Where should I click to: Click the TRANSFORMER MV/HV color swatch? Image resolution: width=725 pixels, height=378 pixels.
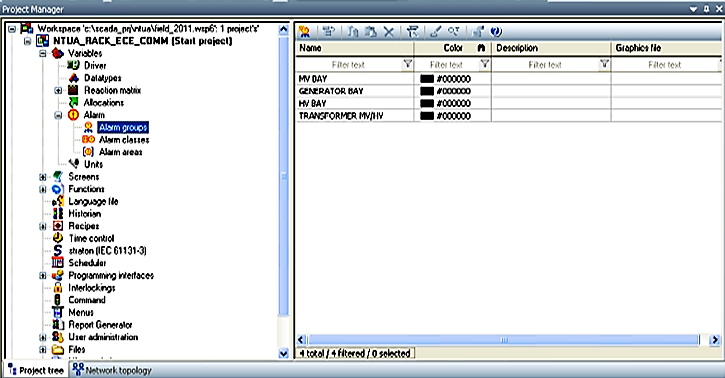coord(427,116)
